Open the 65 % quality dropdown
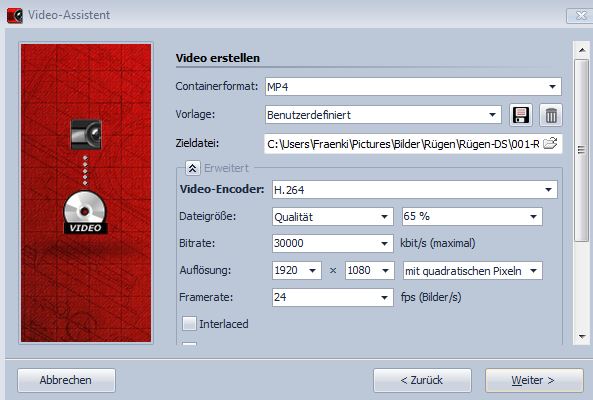The height and width of the screenshot is (400, 593). (472, 217)
